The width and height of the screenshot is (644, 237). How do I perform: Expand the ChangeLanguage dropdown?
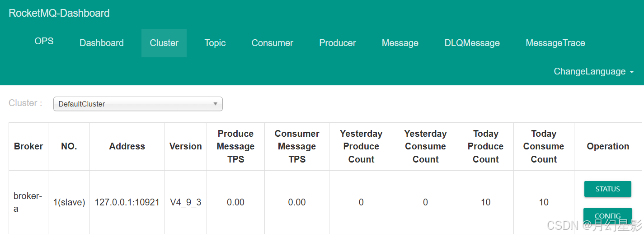click(594, 71)
